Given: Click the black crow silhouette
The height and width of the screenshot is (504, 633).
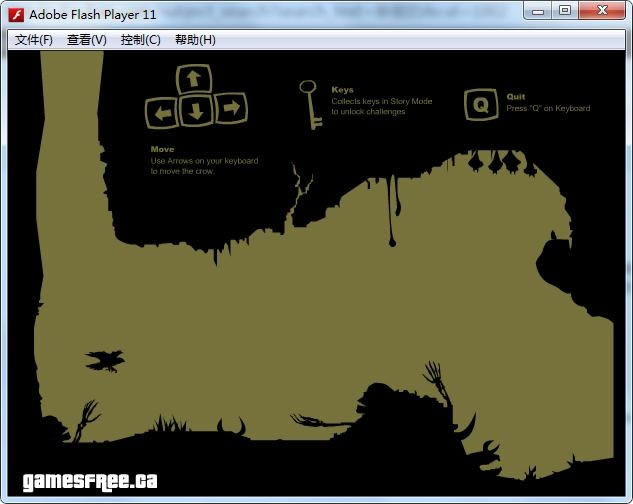Looking at the screenshot, I should click(x=105, y=359).
